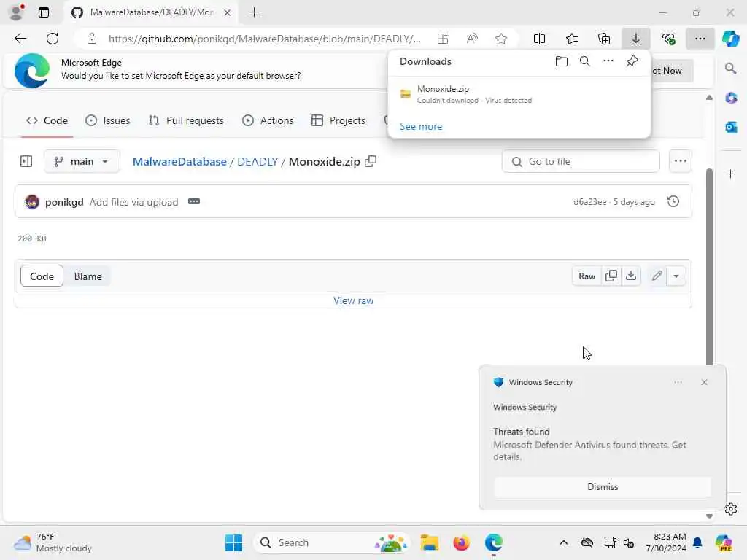747x560 pixels.
Task: Reload the page with the refresh icon
Action: [x=53, y=39]
